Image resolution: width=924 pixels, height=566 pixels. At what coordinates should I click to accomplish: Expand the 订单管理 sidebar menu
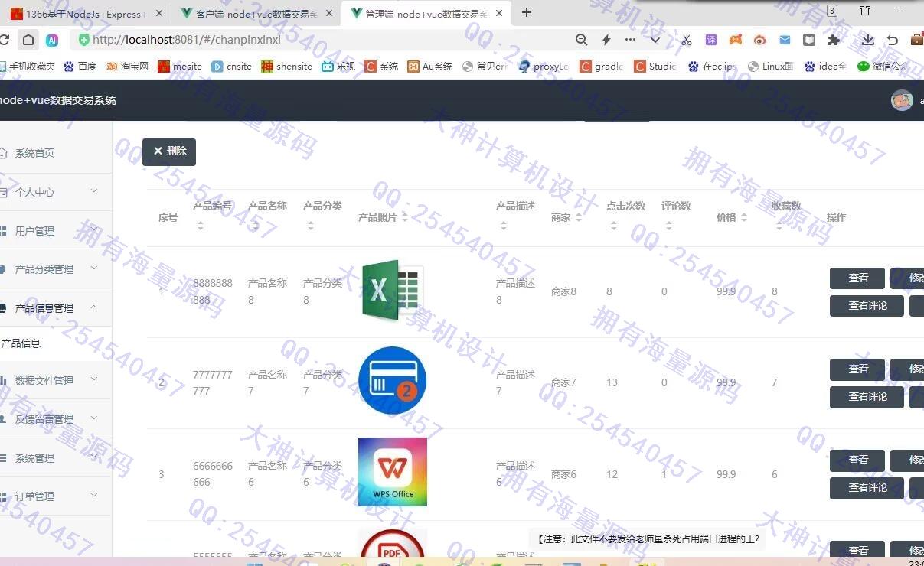coord(56,496)
